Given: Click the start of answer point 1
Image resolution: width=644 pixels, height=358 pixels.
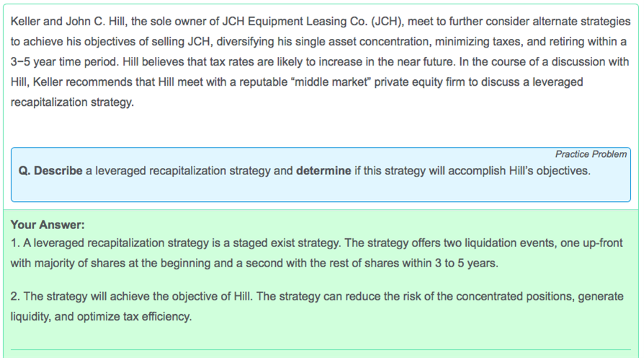Looking at the screenshot, I should (14, 243).
